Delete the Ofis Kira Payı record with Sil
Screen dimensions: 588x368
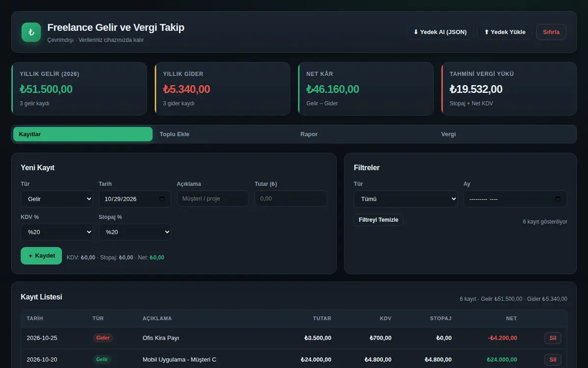[553, 338]
